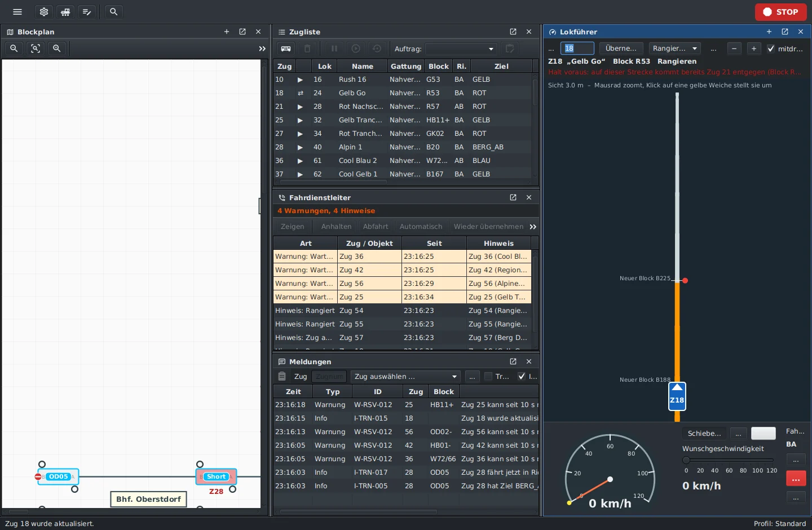Expand Fahrdienstleiter toolbar overflow chevron

(x=533, y=227)
